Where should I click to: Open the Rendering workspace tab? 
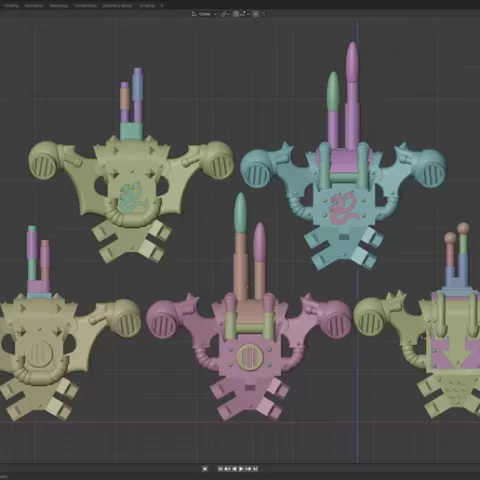[x=59, y=6]
